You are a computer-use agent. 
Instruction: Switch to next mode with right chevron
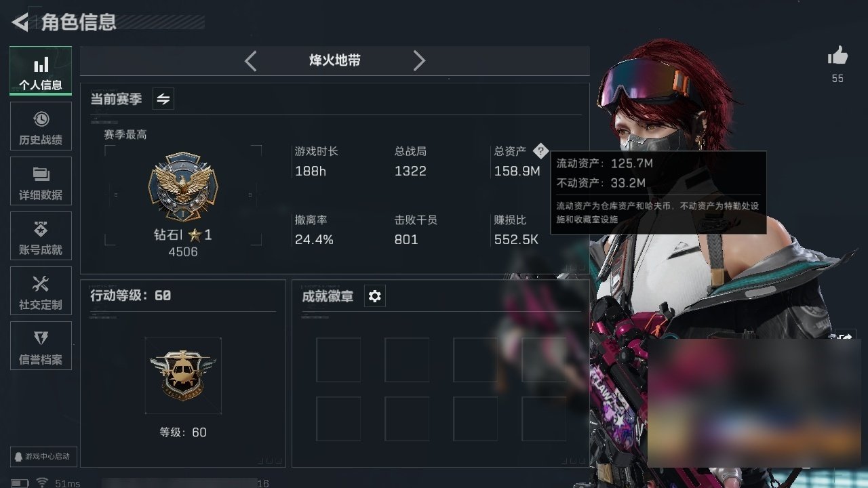[419, 61]
